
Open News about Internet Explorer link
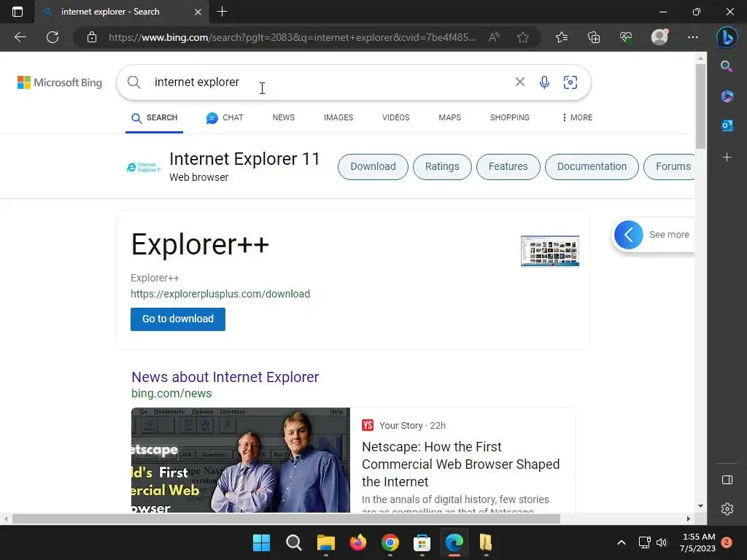225,377
